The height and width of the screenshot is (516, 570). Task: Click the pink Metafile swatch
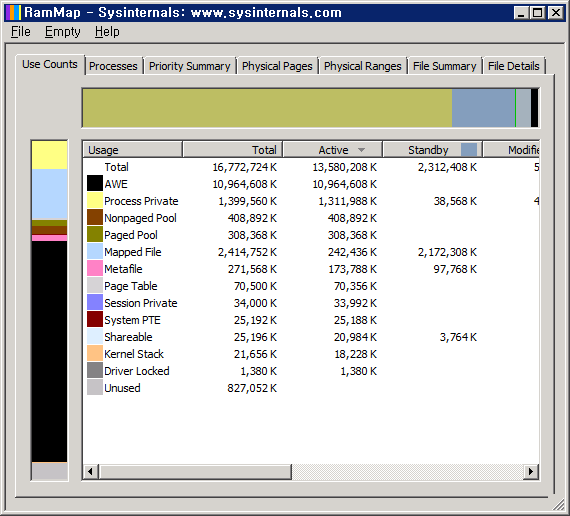95,268
